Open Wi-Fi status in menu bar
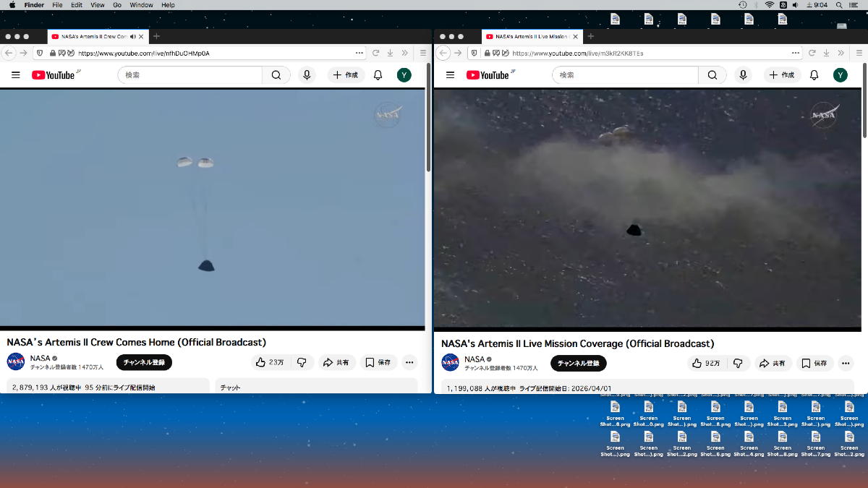868x488 pixels. click(770, 5)
